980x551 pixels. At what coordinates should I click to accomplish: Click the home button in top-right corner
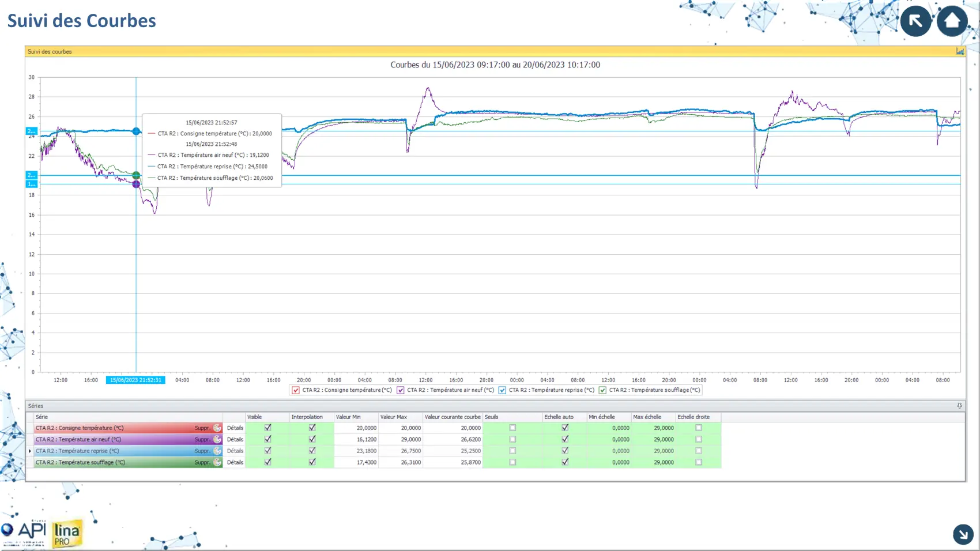pos(952,21)
